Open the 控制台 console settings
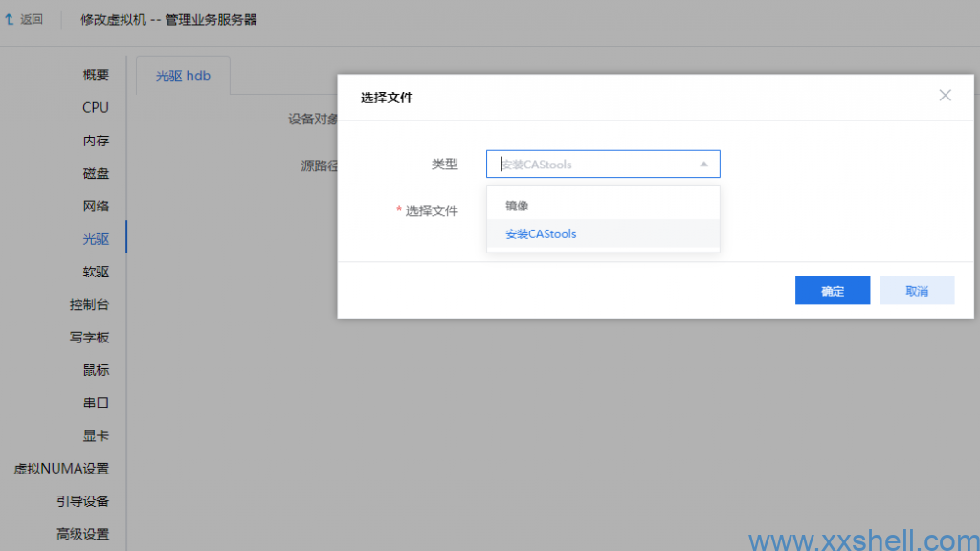The height and width of the screenshot is (551, 980). pyautogui.click(x=89, y=304)
